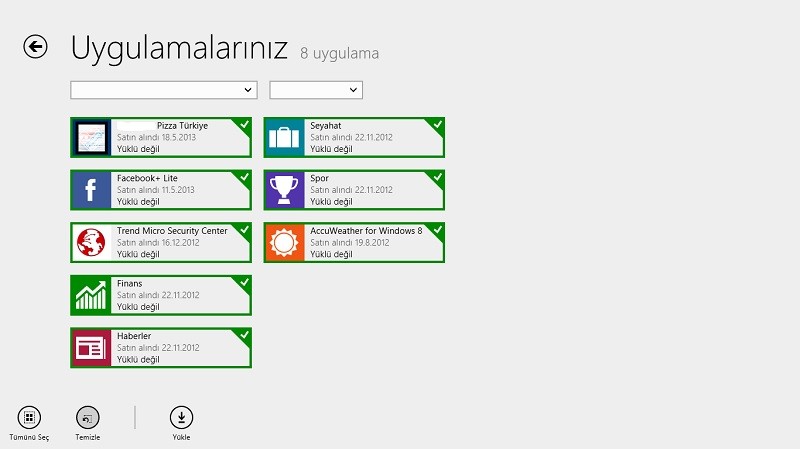Uncheck the Finans selection checkmark
Screen dimensions: 800x449
click(244, 282)
